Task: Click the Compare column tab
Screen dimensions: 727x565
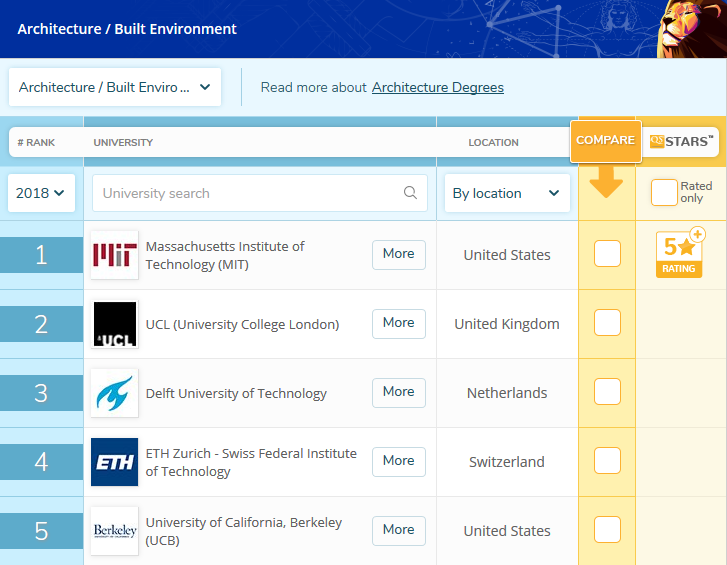Action: tap(606, 140)
